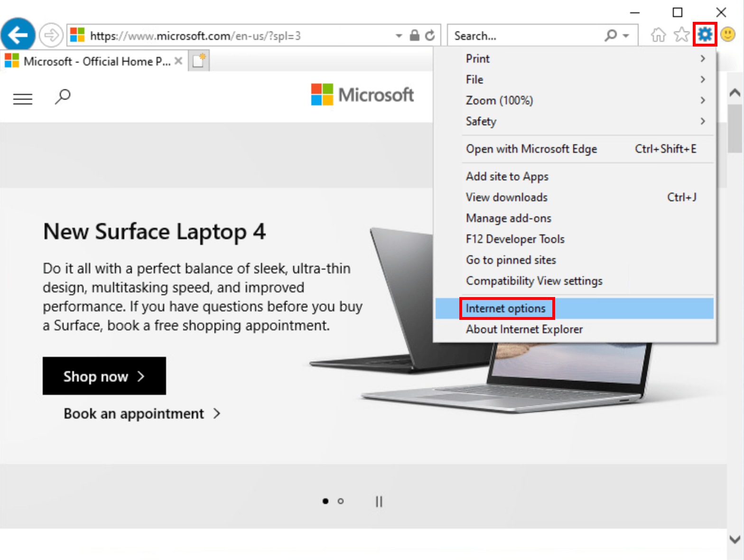
Task: Open Favorites star icon
Action: point(681,35)
